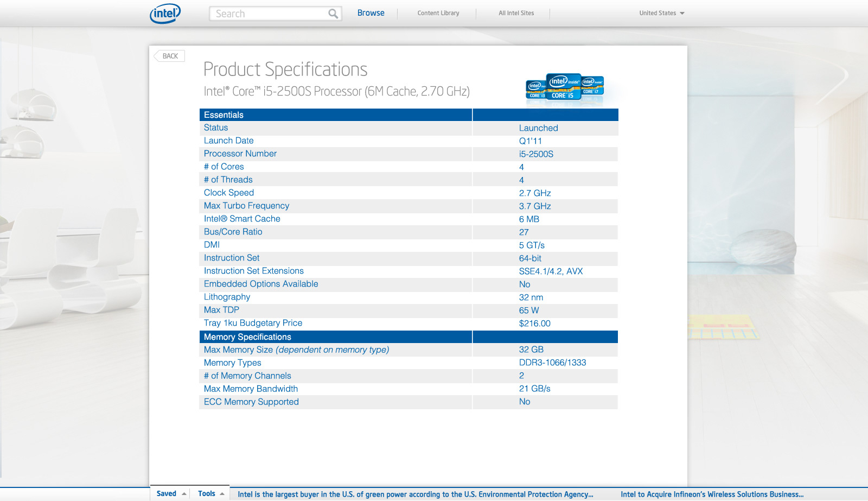Click the $216.00 price value
The width and height of the screenshot is (868, 501).
[x=535, y=324]
